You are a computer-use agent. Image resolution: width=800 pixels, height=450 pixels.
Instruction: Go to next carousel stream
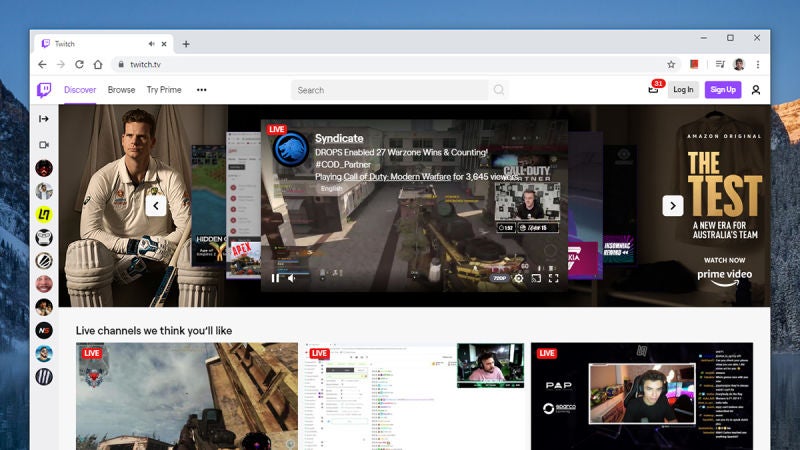[x=672, y=206]
